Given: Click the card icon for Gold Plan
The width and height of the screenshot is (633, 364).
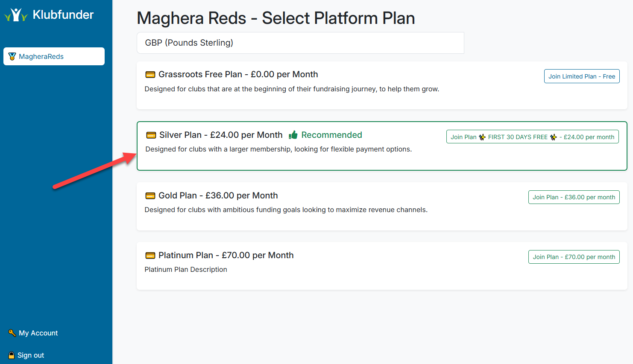Looking at the screenshot, I should (150, 195).
